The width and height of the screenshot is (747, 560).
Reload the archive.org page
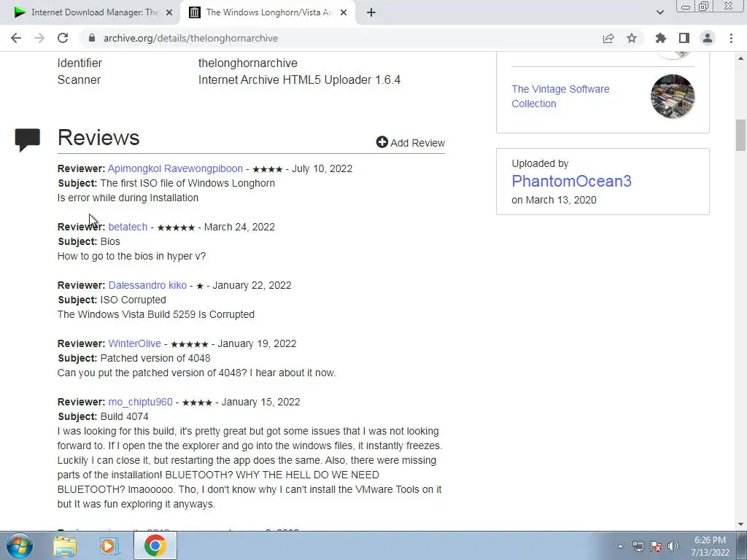[63, 38]
